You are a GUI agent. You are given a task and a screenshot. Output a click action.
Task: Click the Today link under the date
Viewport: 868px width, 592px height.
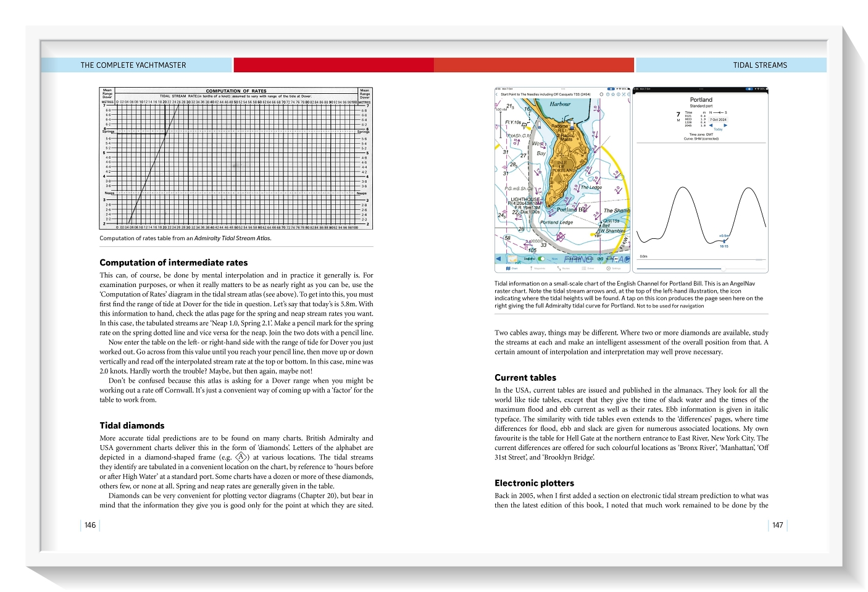[718, 129]
